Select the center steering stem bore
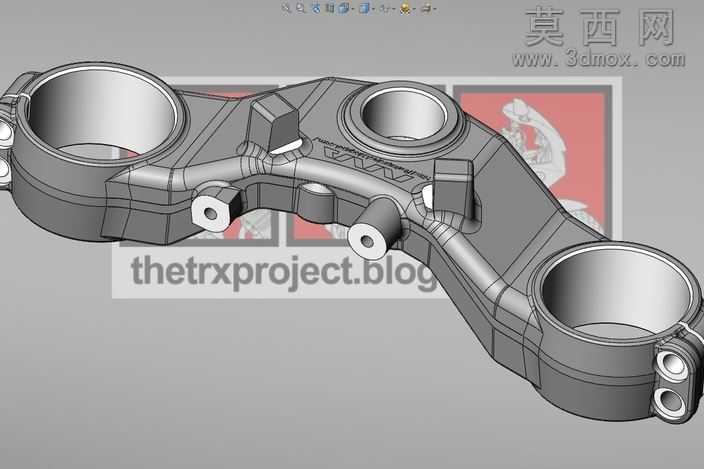 tap(403, 114)
